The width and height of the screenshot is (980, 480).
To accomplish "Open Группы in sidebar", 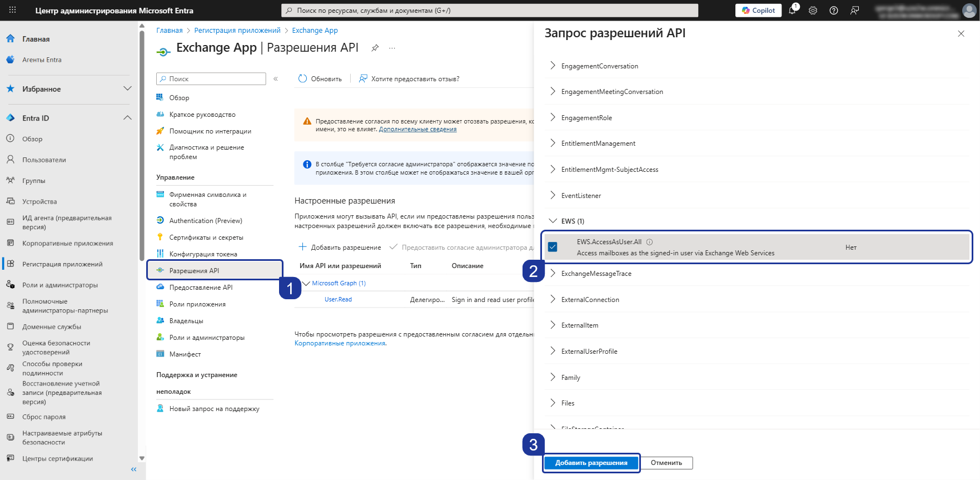I will 33,181.
